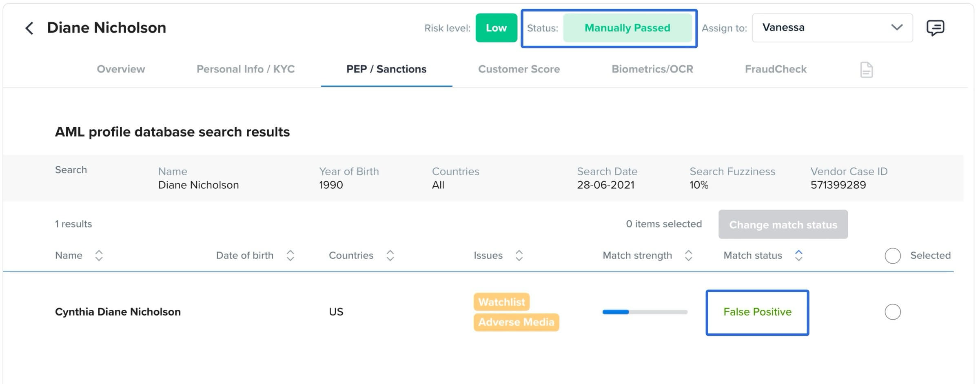Screen dimensions: 980x384
Task: Go to the FraudCheck tab
Action: pos(776,69)
